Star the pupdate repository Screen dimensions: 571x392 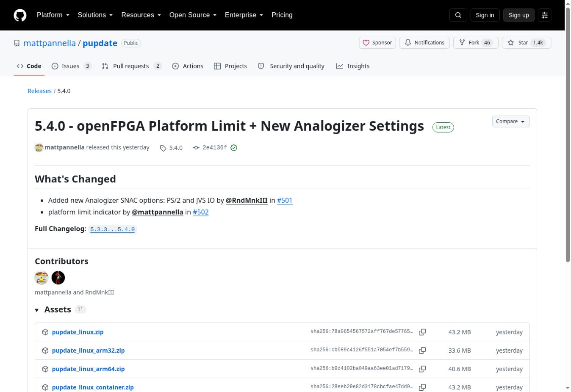(527, 43)
